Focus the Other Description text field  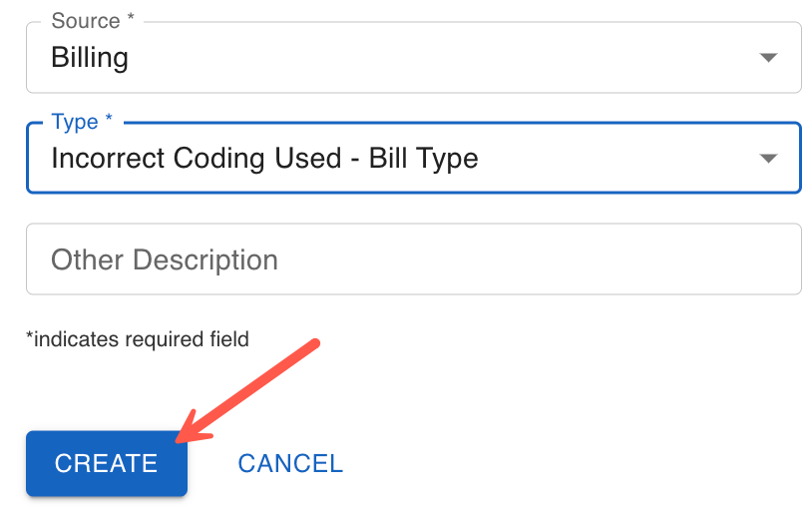tap(413, 259)
